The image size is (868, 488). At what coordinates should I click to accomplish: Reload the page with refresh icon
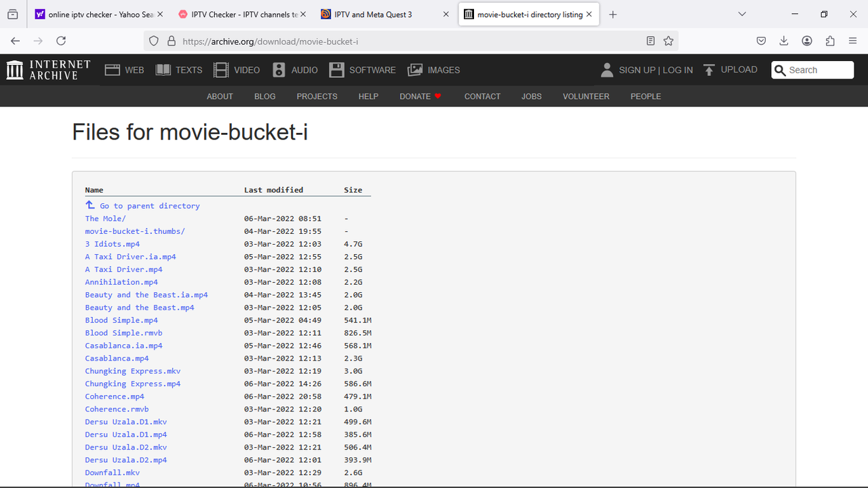[x=61, y=41]
